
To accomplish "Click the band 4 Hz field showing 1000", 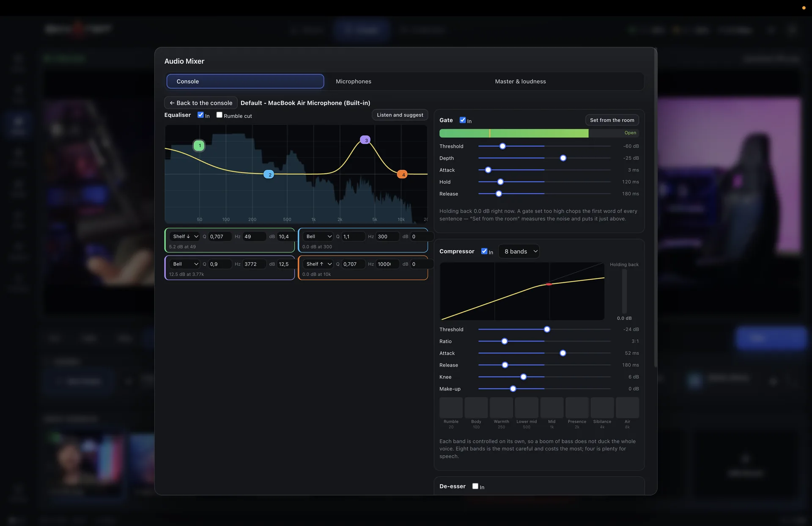I will click(x=387, y=264).
